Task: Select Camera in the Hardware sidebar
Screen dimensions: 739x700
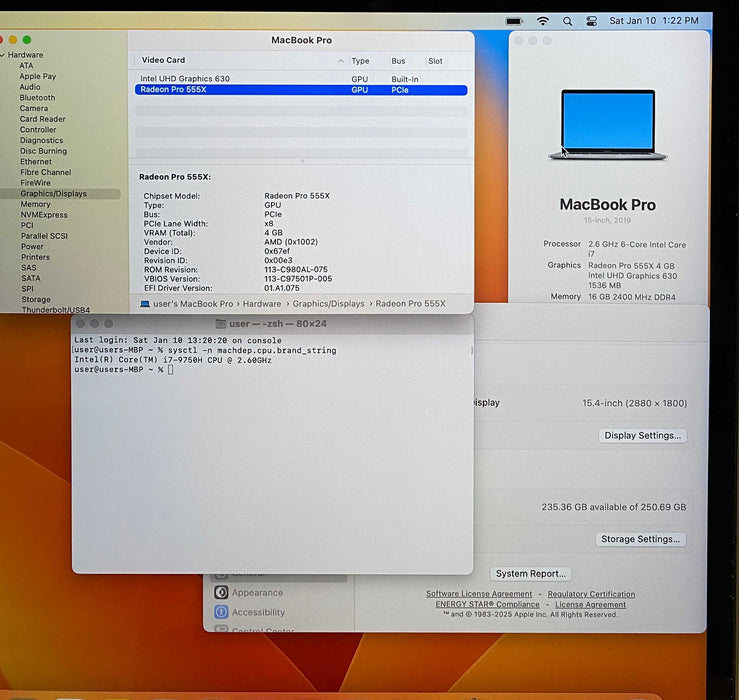Action: pyautogui.click(x=34, y=108)
